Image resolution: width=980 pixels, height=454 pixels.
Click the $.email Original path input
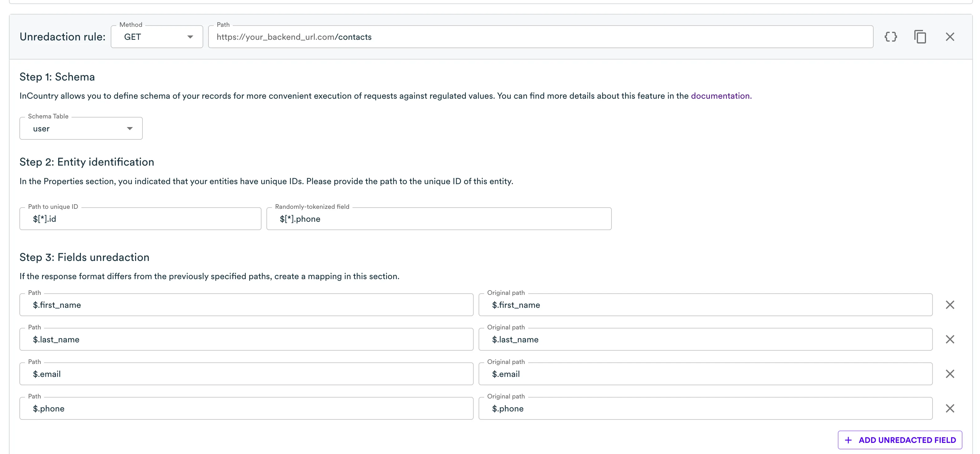[705, 374]
